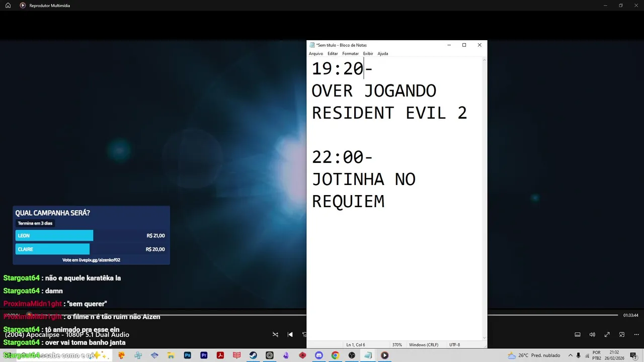Screen dimensions: 644x362
Task: Click the 01:33:44 duration label in player
Action: (630, 315)
